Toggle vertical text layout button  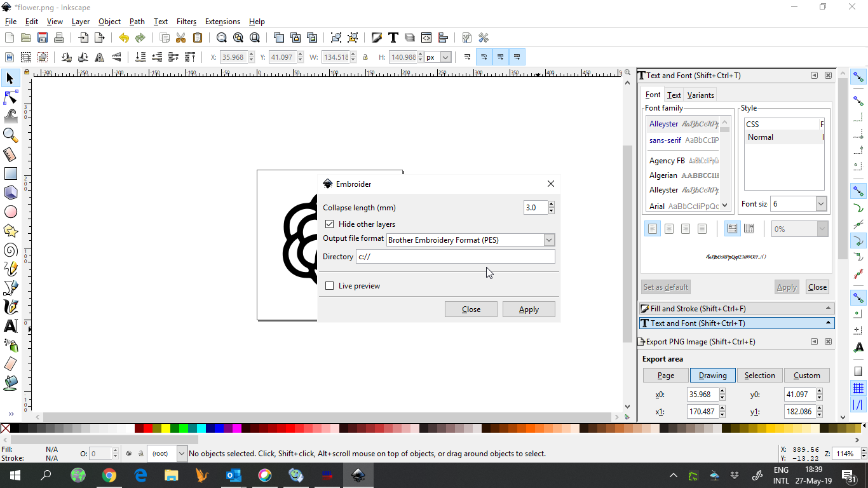click(749, 229)
